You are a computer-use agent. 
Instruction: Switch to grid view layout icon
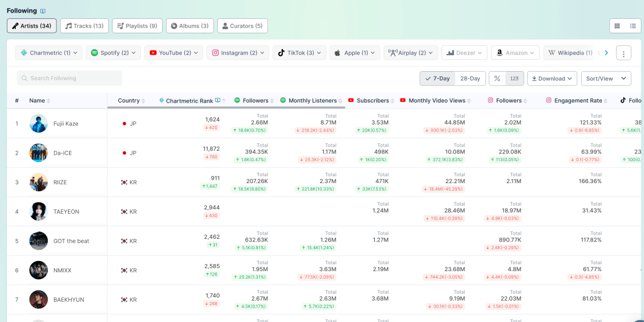617,26
